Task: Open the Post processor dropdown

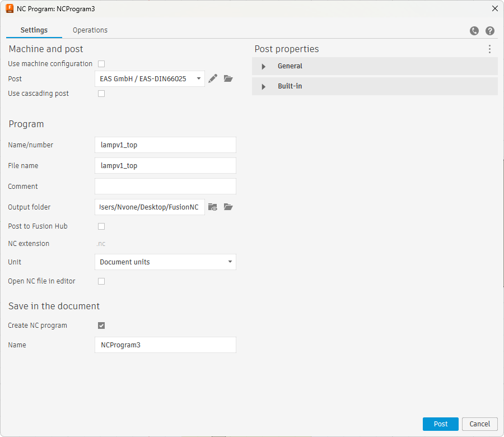Action: pyautogui.click(x=150, y=79)
